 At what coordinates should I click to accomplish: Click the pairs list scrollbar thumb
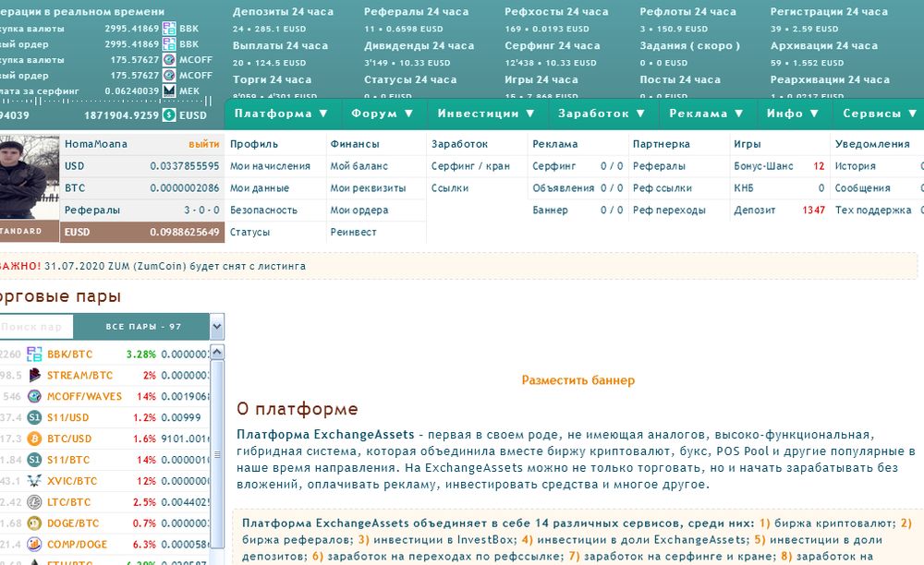[217, 454]
